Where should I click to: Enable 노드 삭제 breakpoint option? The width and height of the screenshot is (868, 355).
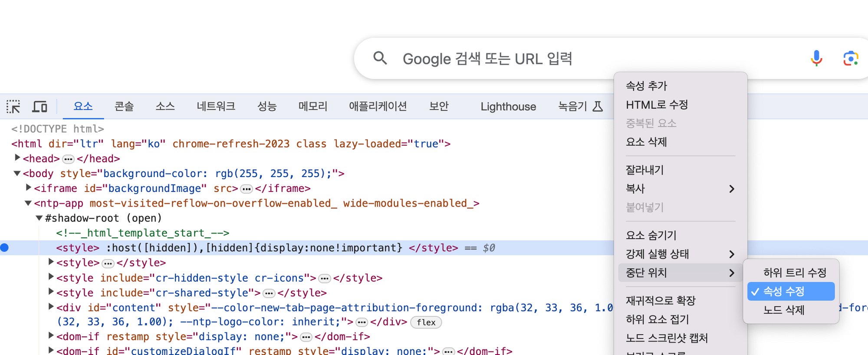pos(791,310)
